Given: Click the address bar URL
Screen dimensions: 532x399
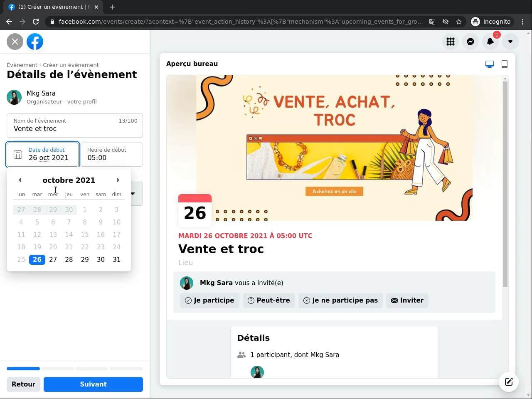Looking at the screenshot, I should pos(241,22).
